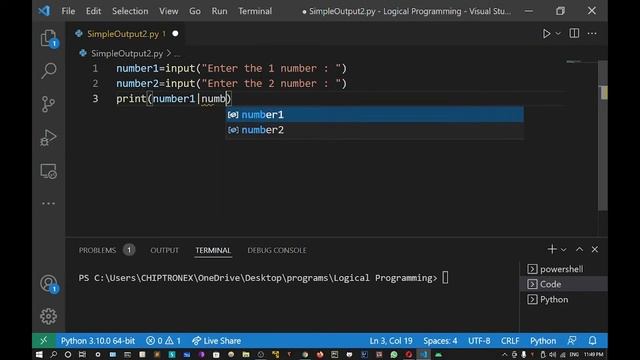Change the Python language mode

(x=542, y=340)
